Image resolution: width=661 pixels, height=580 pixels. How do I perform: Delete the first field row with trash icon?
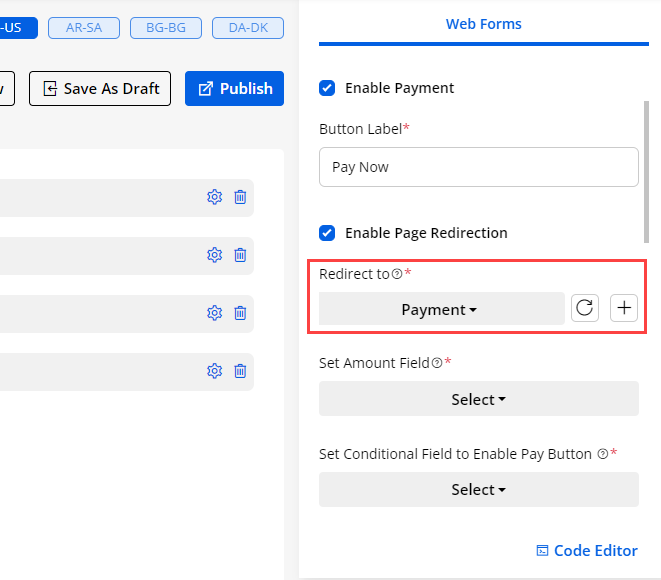(240, 197)
